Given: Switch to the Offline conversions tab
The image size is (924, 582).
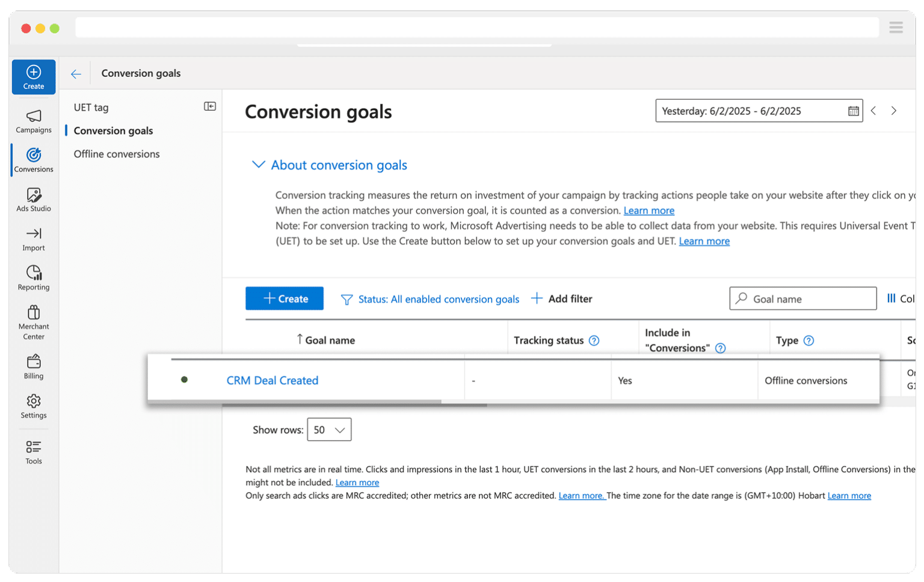Looking at the screenshot, I should (x=116, y=154).
